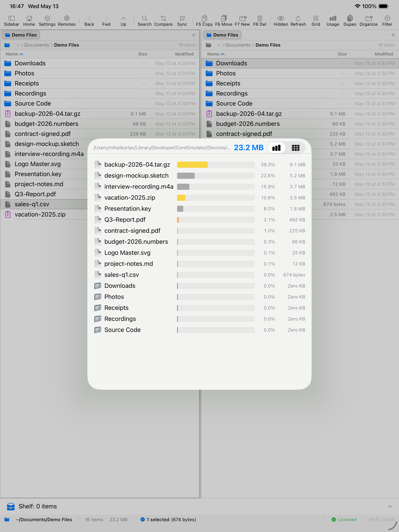399x532 pixels.
Task: Add new tab in left pane
Action: coord(194,35)
